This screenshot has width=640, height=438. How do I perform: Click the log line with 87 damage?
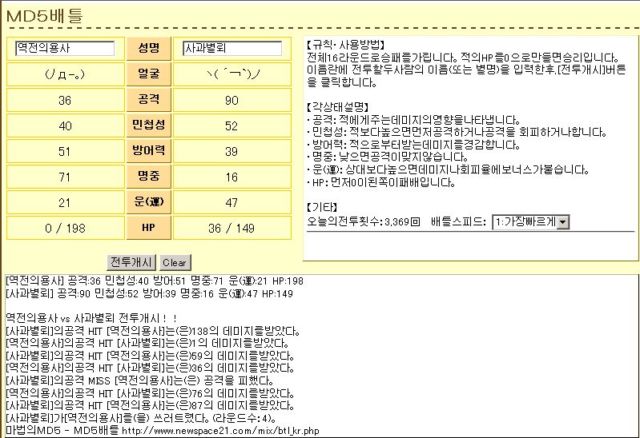click(x=150, y=406)
